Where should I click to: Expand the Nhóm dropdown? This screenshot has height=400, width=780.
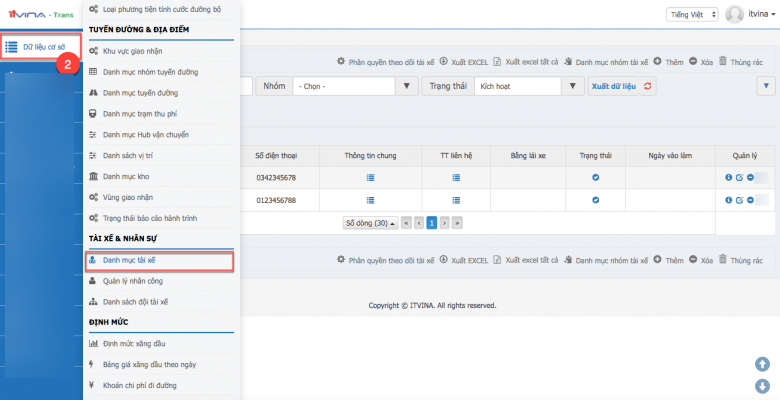405,87
